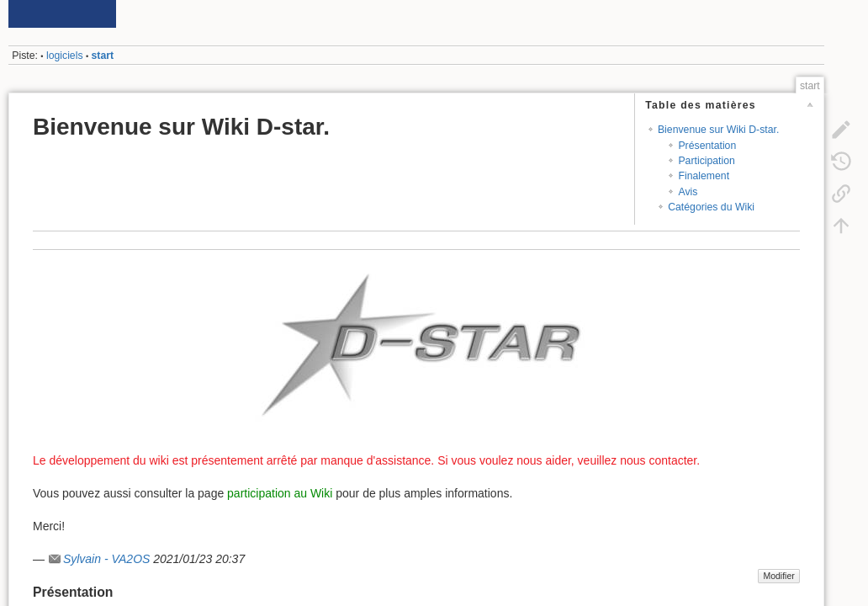Jump to Avis section link
This screenshot has height=606, width=868.
click(x=687, y=192)
